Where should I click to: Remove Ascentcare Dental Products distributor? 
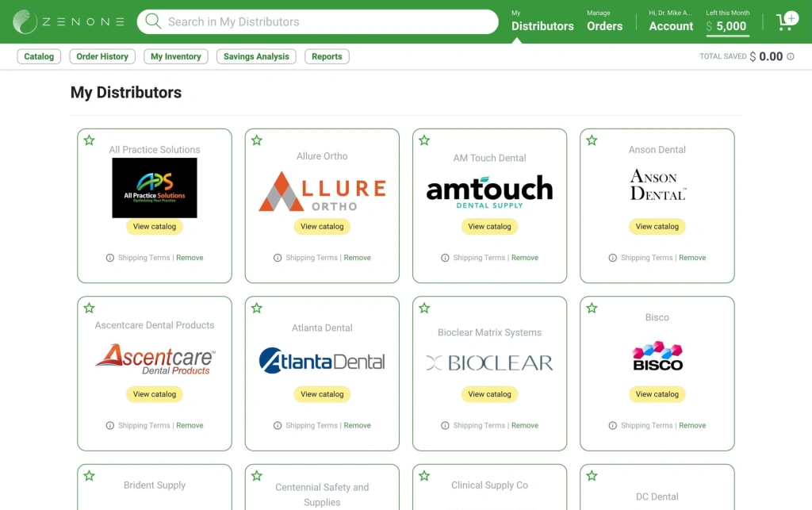coord(190,426)
